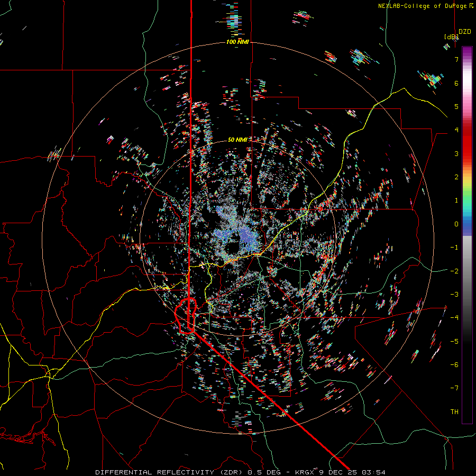The height and width of the screenshot is (476, 476).
Task: Click the -2 value on color scale
Action: pos(454,271)
